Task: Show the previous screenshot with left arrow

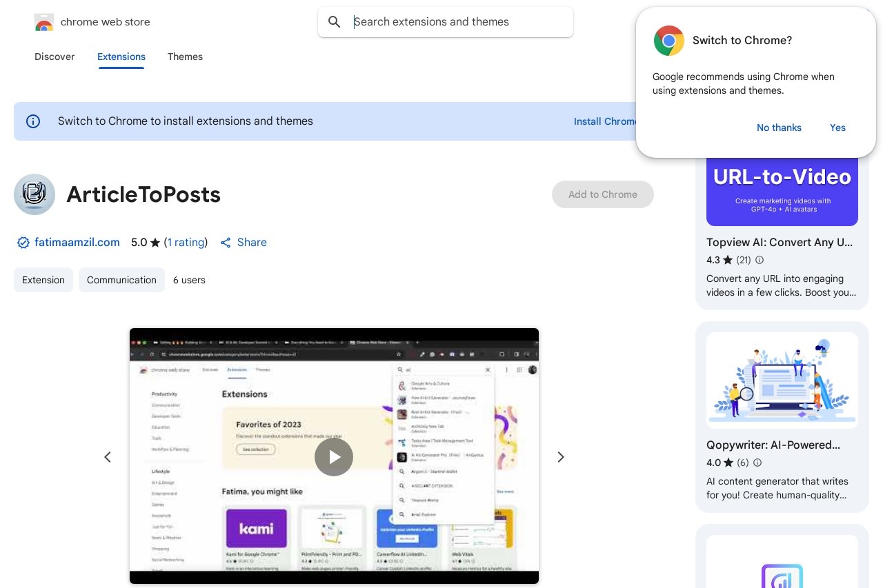Action: point(108,457)
